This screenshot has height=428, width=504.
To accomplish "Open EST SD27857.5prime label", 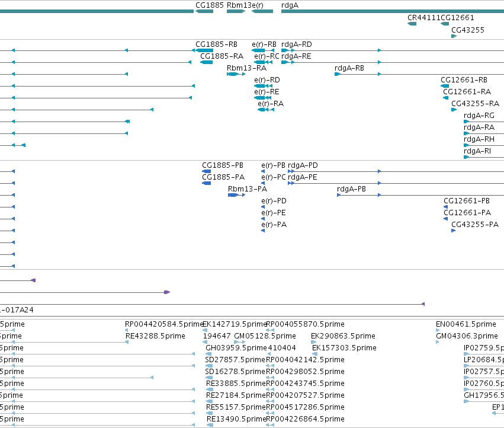I will coord(235,360).
